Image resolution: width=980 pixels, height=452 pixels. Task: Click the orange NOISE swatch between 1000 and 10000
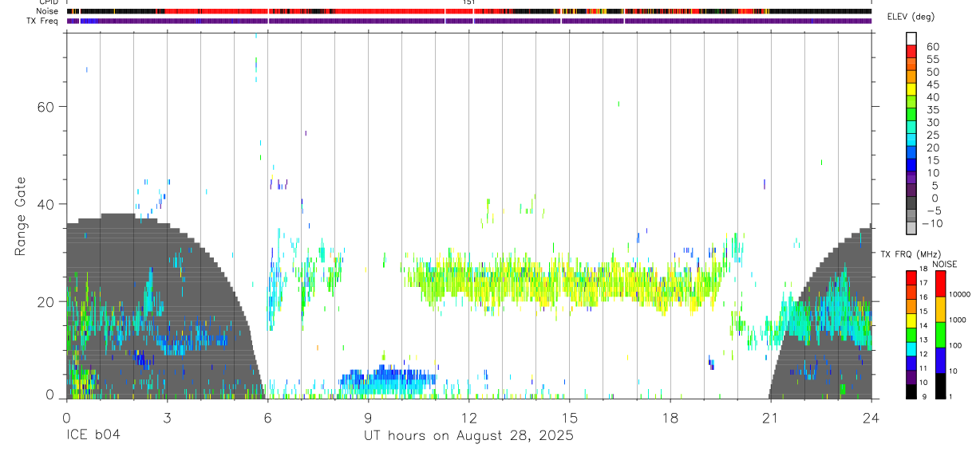click(x=940, y=309)
